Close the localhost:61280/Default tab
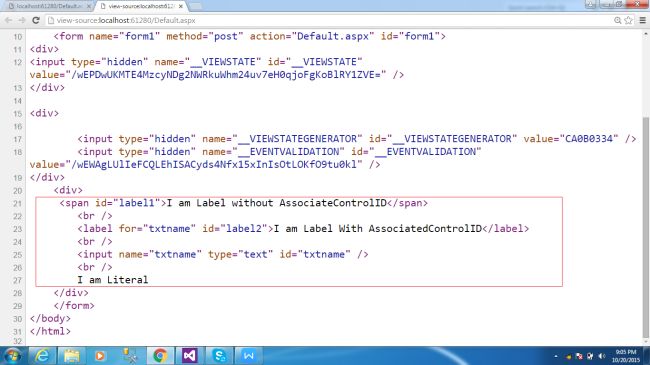This screenshot has height=365, width=650. [89, 7]
